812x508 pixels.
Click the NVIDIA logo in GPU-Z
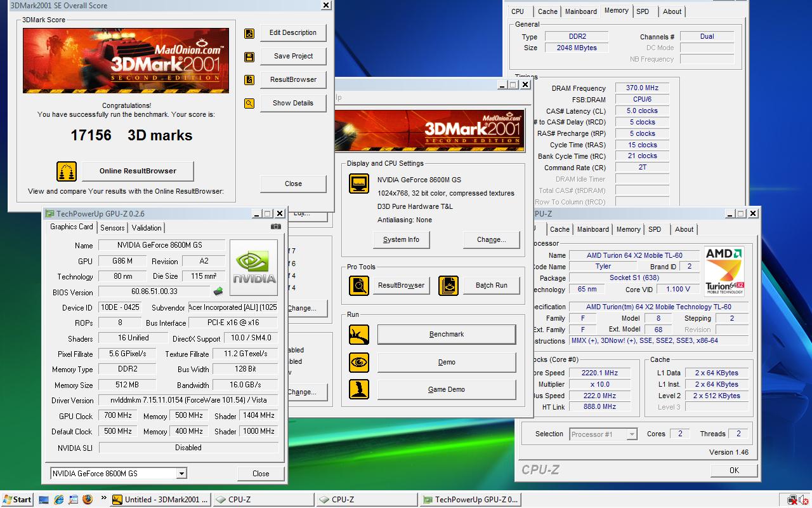point(254,267)
